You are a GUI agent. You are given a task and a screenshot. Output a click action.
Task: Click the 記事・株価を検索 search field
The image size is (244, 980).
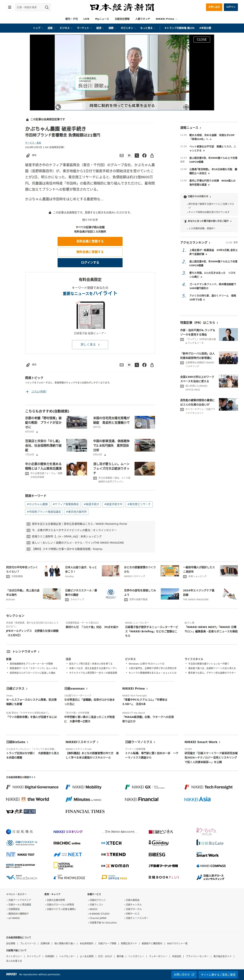point(30,7)
